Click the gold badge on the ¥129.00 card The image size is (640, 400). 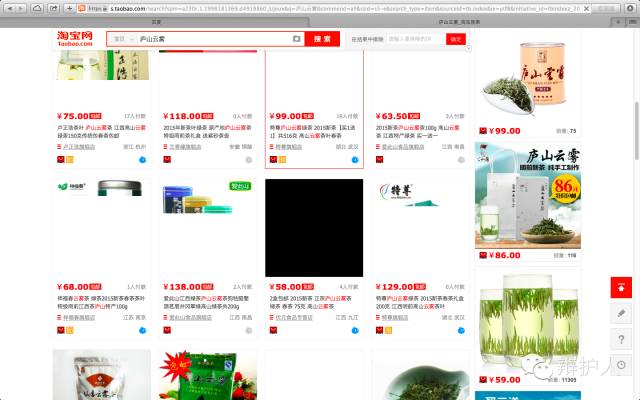click(388, 330)
